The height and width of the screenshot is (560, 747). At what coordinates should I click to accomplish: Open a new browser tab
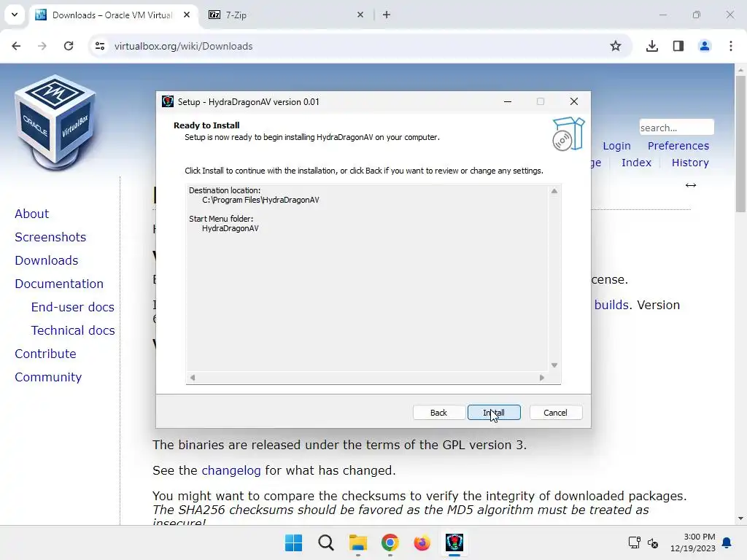click(387, 15)
